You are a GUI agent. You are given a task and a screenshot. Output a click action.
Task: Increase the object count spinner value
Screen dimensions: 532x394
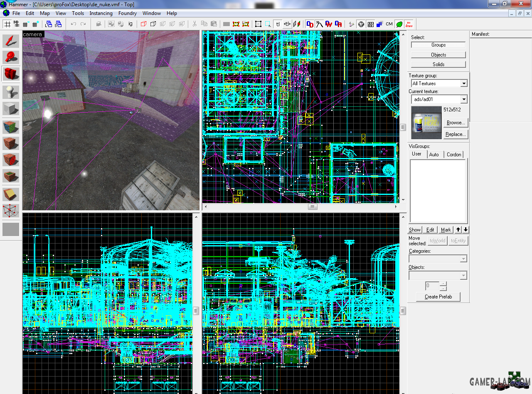tap(443, 284)
